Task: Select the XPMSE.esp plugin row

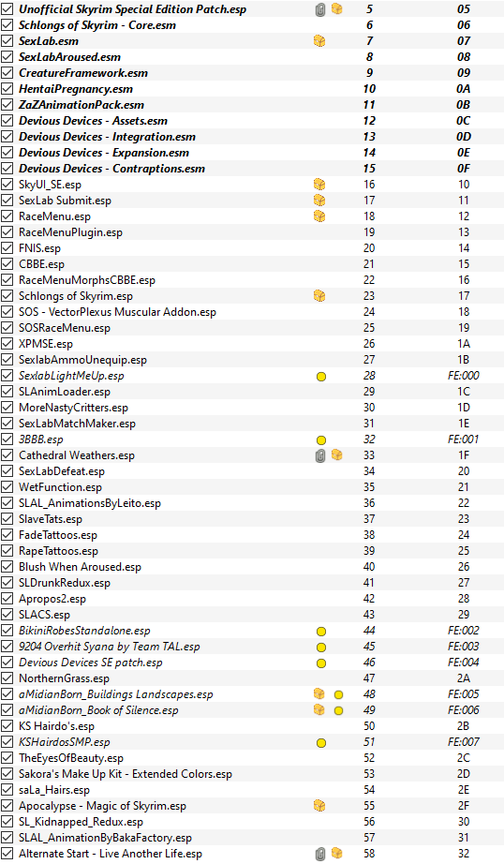Action: pos(252,344)
